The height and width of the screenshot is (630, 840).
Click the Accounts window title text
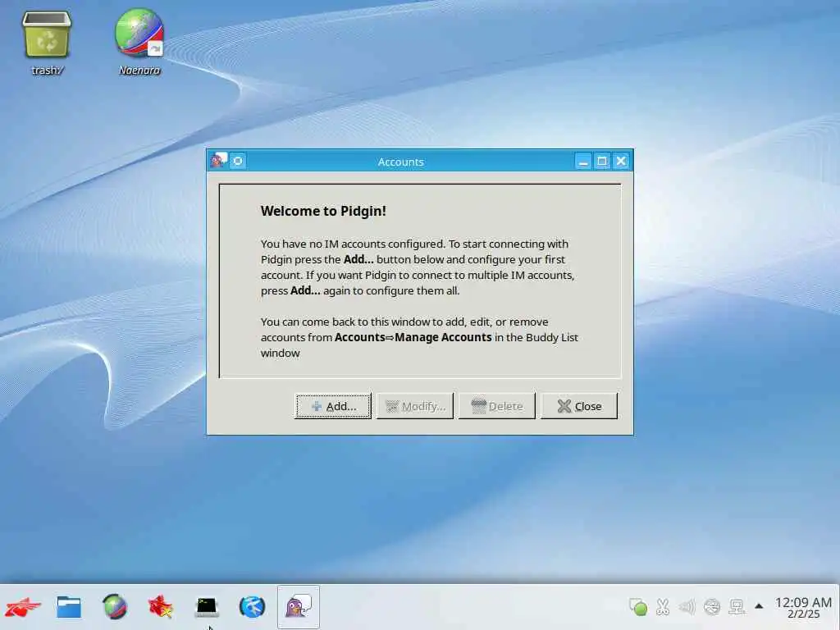[x=400, y=162]
